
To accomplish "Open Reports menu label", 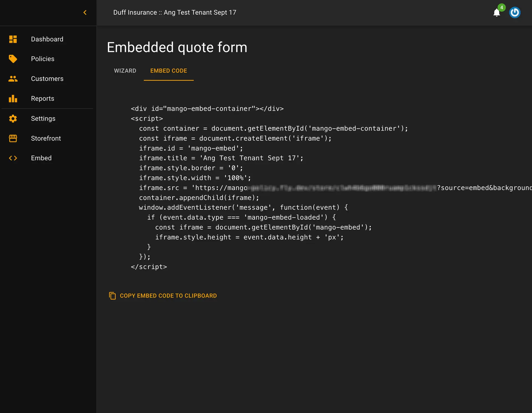I will click(x=42, y=98).
